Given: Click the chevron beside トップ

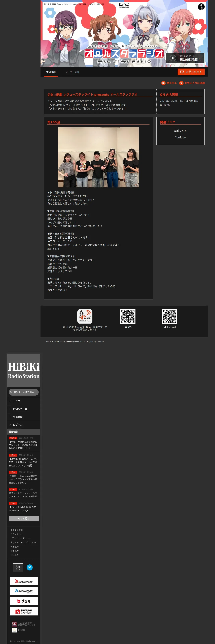Looking at the screenshot, I should coord(10,401).
